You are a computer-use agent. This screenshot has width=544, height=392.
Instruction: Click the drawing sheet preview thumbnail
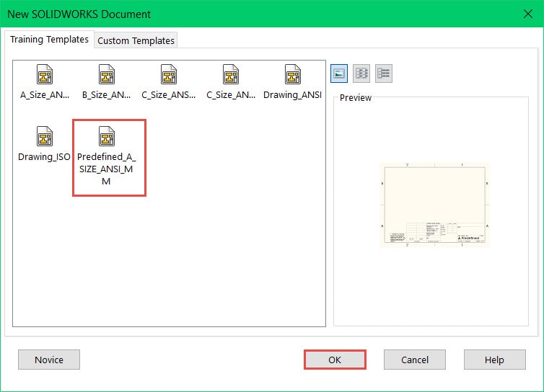pyautogui.click(x=435, y=205)
